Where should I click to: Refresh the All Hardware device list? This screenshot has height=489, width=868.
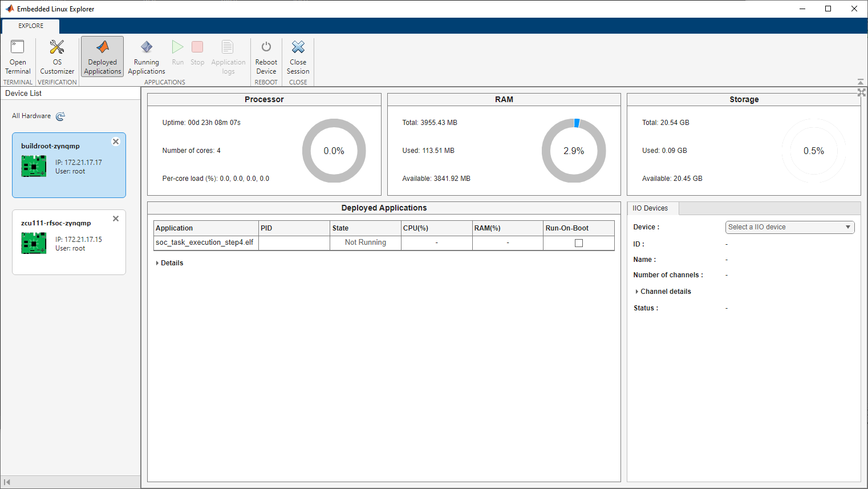(60, 116)
